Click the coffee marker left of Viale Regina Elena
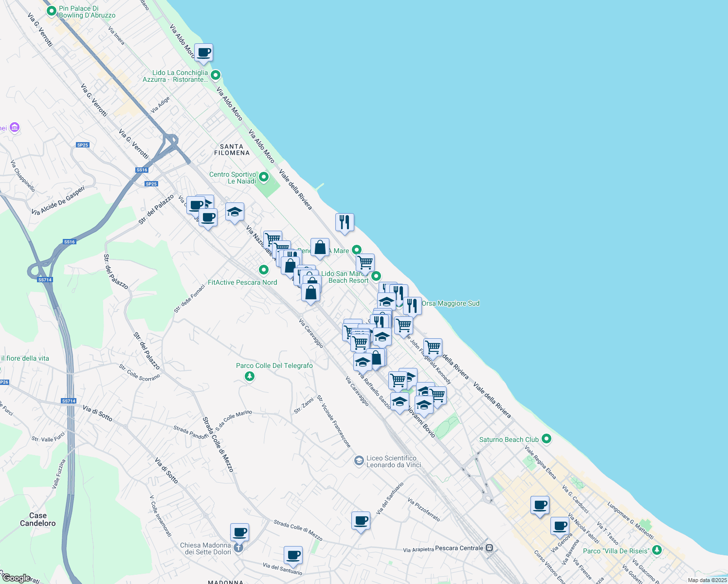 tap(540, 506)
